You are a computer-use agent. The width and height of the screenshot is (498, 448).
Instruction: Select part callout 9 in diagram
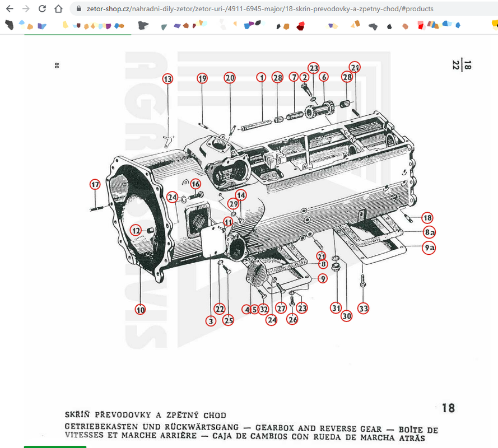(x=323, y=279)
